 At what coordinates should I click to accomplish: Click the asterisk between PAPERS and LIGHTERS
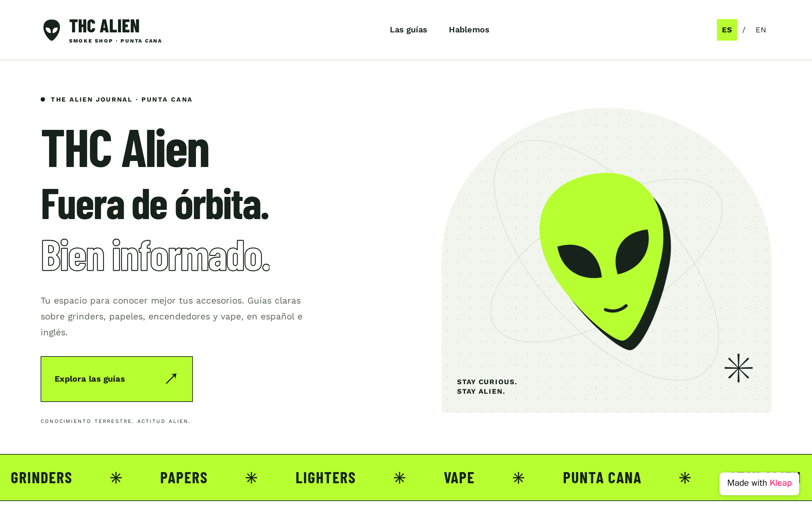[x=251, y=478]
